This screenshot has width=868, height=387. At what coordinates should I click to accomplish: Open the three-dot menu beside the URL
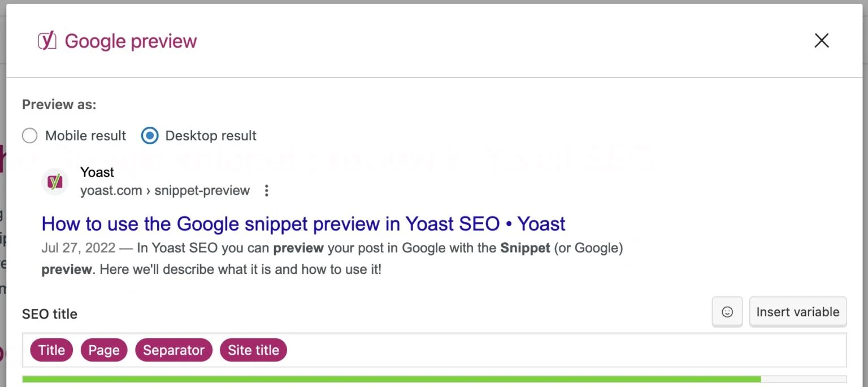pos(267,191)
